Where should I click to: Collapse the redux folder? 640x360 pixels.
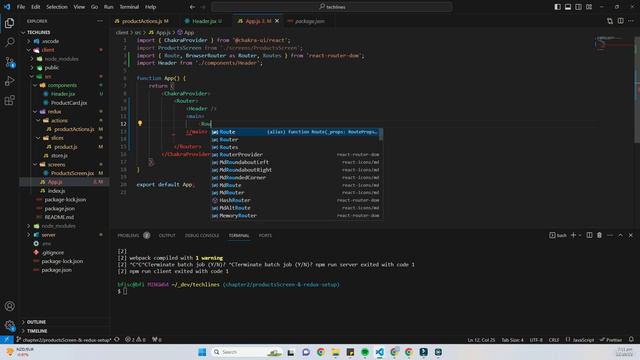(35, 111)
